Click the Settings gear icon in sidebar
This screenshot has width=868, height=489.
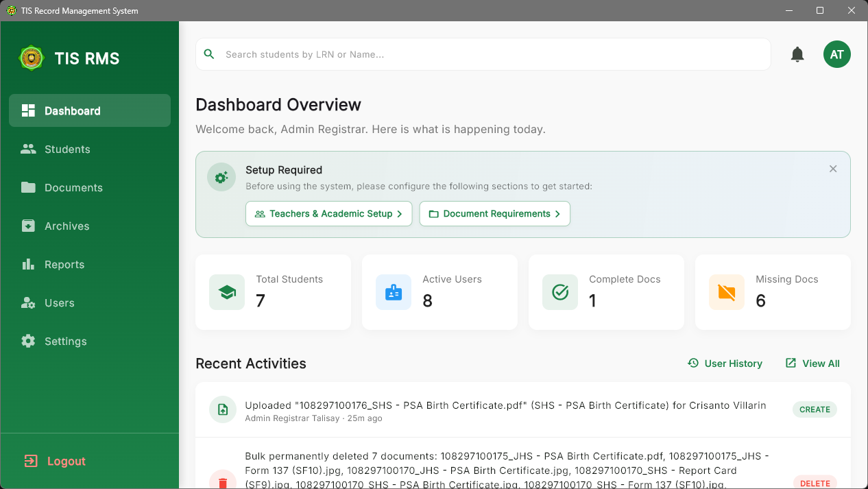tap(28, 341)
